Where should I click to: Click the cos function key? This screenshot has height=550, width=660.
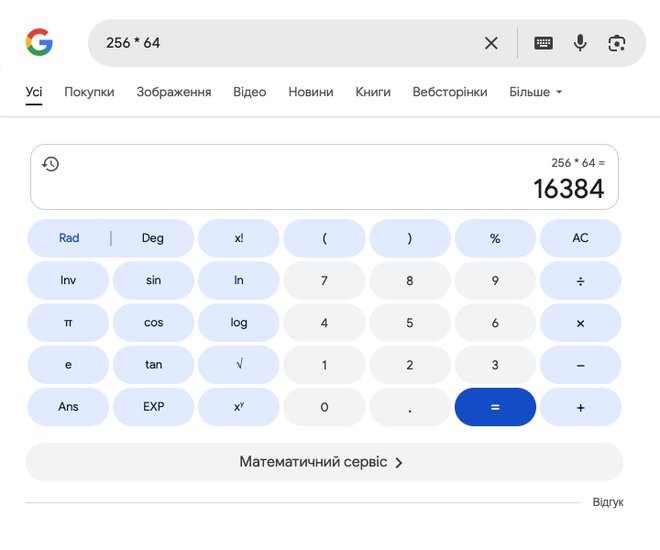coord(153,323)
